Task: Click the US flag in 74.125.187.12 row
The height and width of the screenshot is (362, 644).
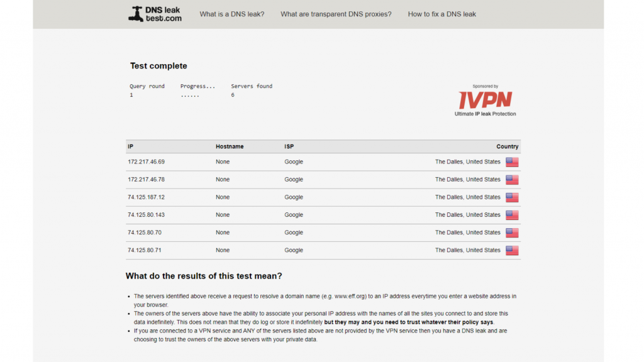Action: [512, 197]
